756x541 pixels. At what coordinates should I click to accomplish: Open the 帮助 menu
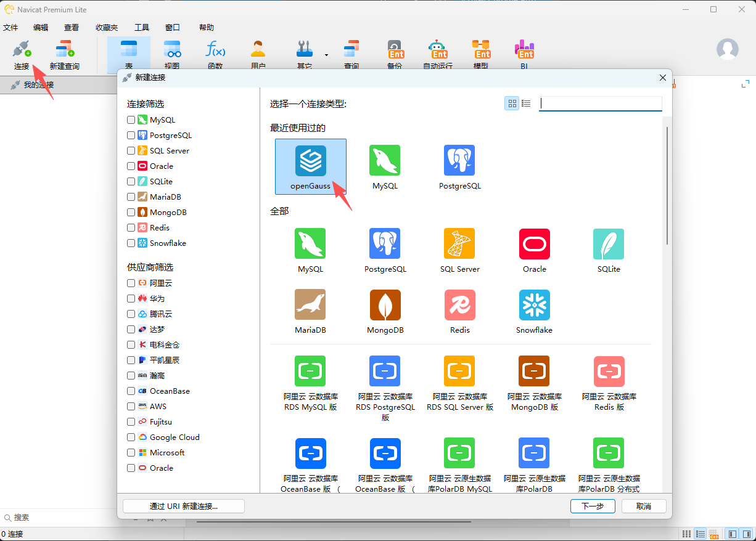(207, 28)
